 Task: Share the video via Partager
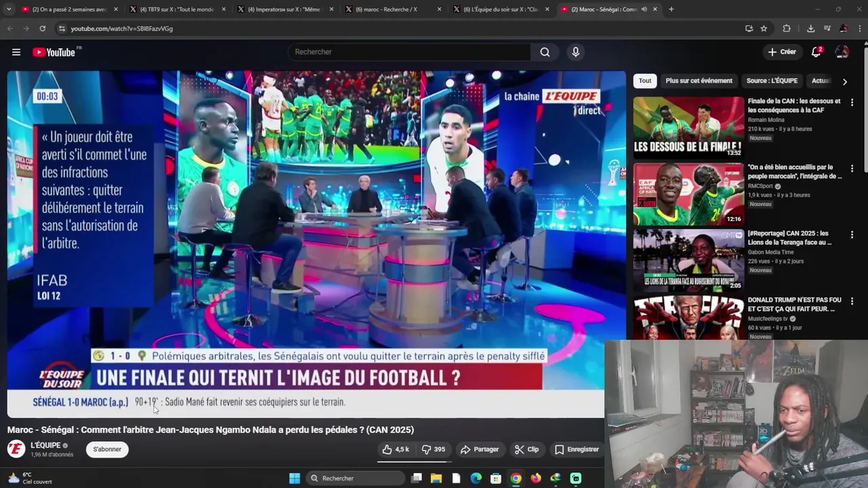point(479,449)
